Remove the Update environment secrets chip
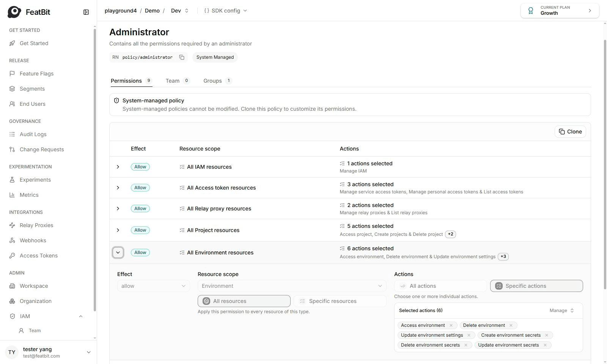This screenshot has width=607, height=364. tap(545, 345)
